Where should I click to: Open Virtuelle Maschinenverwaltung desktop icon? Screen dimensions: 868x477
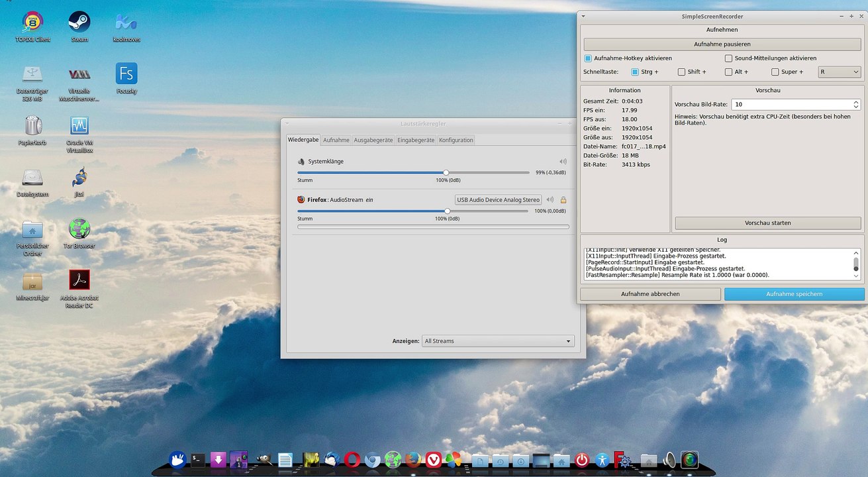click(79, 74)
